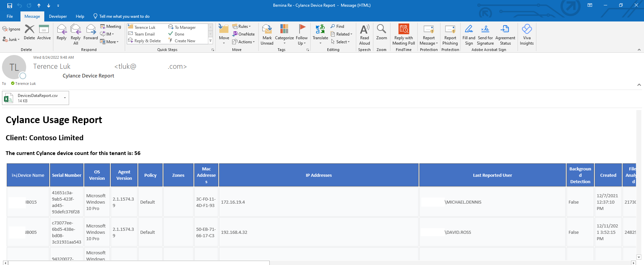Check Agreement Status
Image resolution: width=644 pixels, height=265 pixels.
click(x=505, y=35)
